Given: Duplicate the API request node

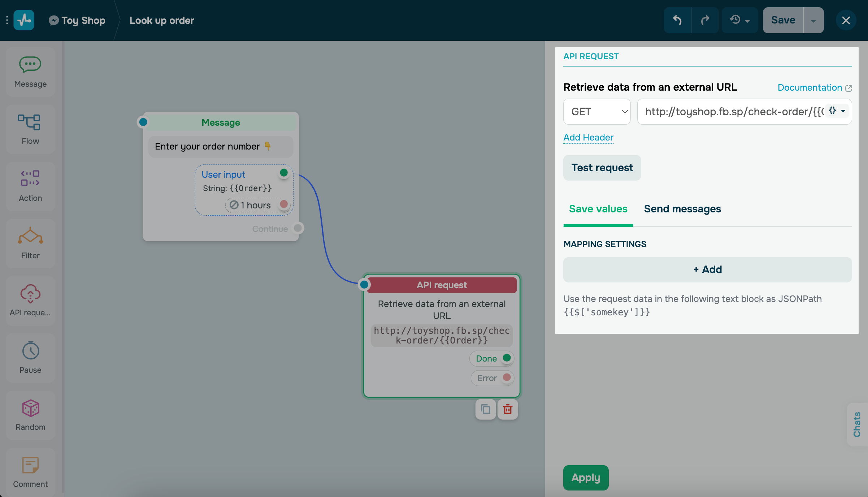Looking at the screenshot, I should [485, 409].
